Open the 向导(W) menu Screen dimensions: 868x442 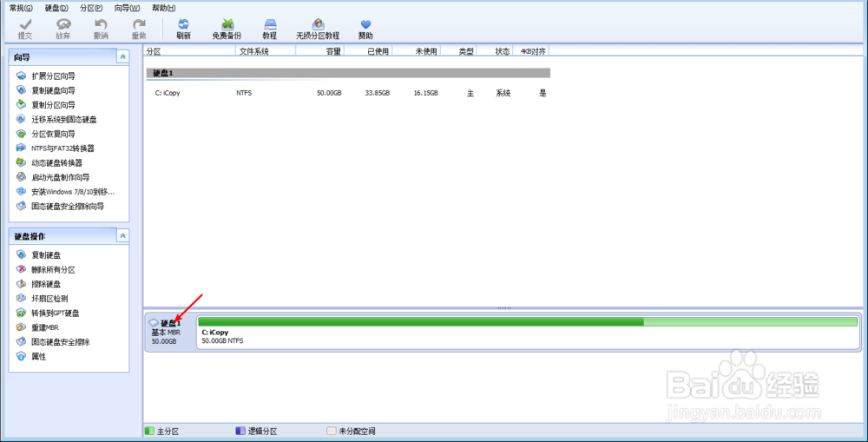coord(127,8)
